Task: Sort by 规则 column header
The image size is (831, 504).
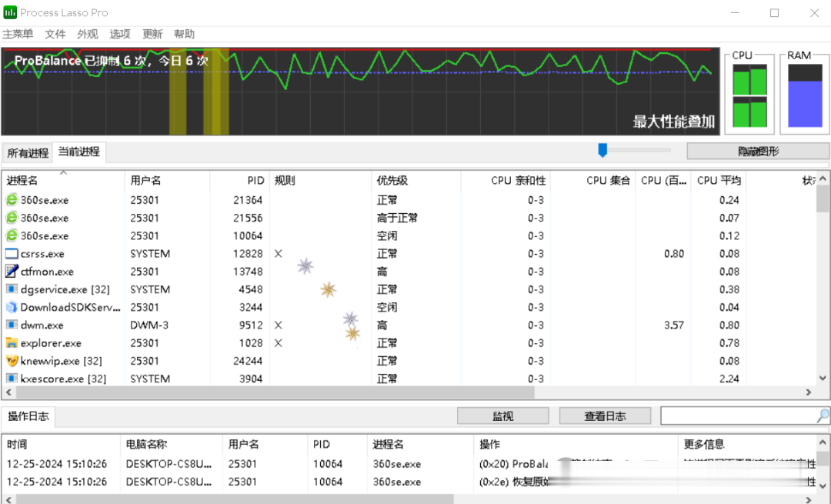Action: pyautogui.click(x=321, y=180)
